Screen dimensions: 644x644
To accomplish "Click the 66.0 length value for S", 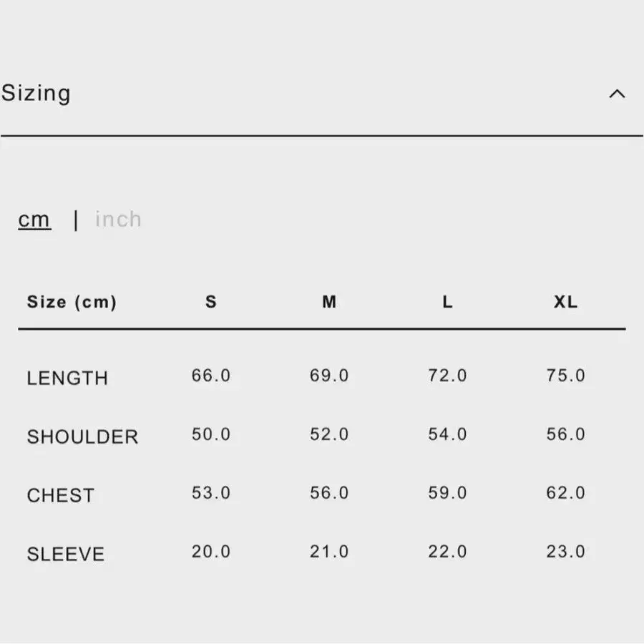I will tap(210, 376).
